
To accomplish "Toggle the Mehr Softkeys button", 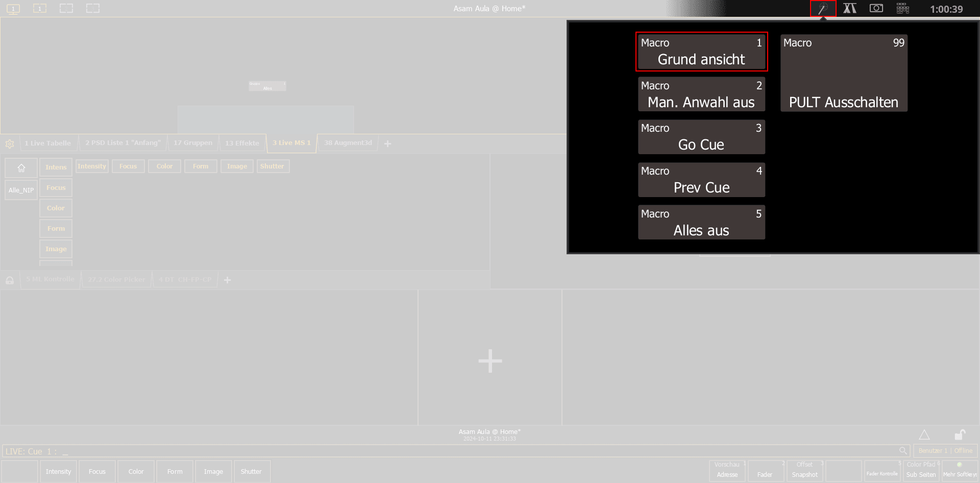I will point(960,471).
